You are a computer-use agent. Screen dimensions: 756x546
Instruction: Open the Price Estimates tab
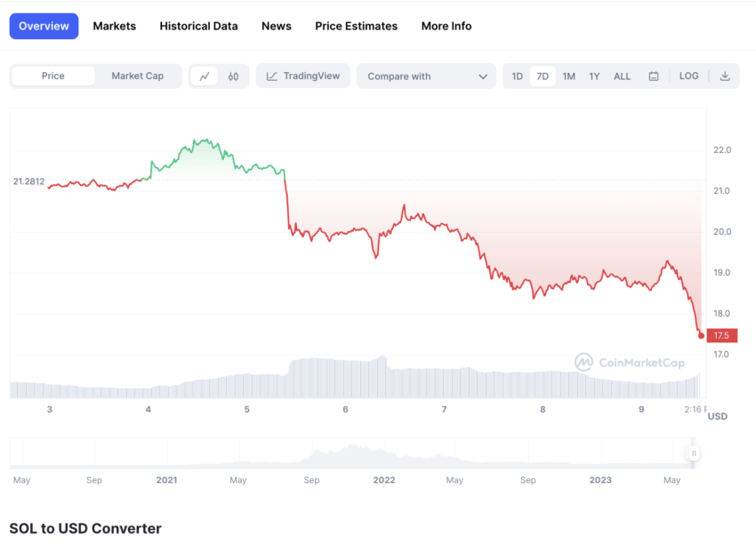[x=356, y=26]
